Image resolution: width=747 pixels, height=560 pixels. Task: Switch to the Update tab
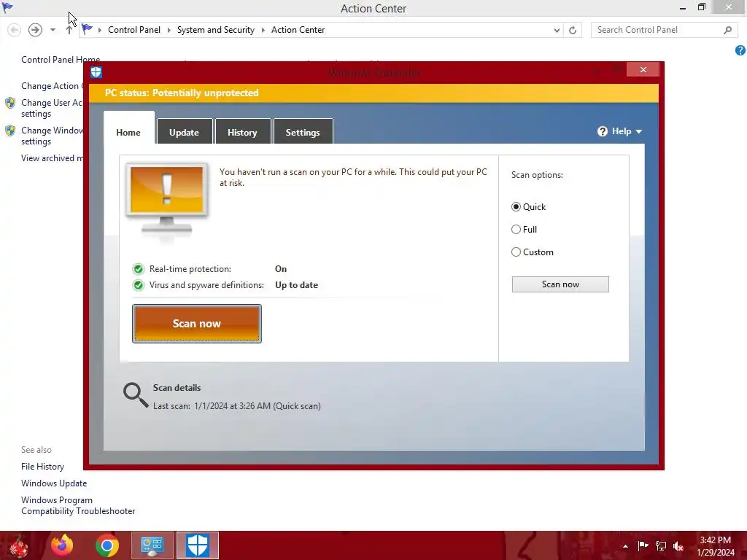184,132
